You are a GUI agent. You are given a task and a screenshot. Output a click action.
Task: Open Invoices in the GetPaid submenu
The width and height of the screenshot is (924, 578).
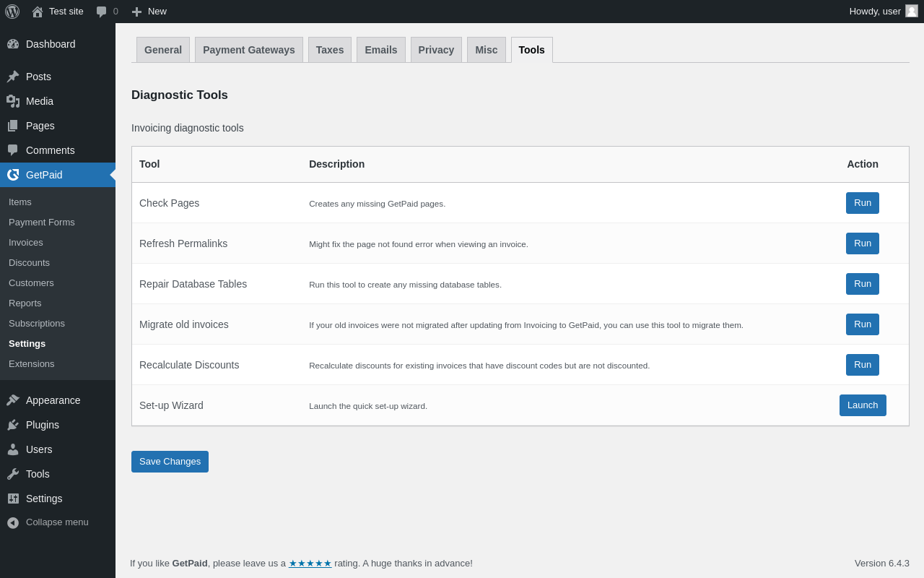(26, 243)
